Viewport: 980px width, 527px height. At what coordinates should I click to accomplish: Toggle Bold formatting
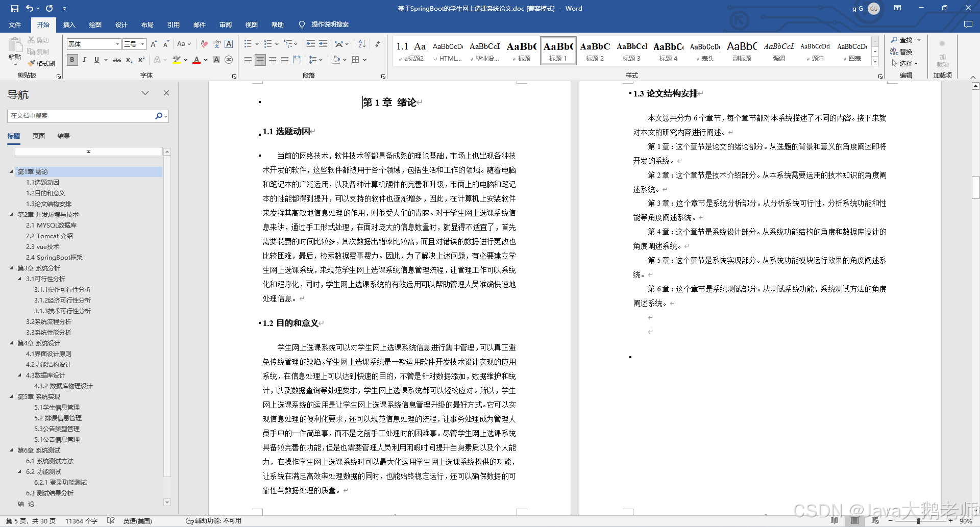(72, 60)
